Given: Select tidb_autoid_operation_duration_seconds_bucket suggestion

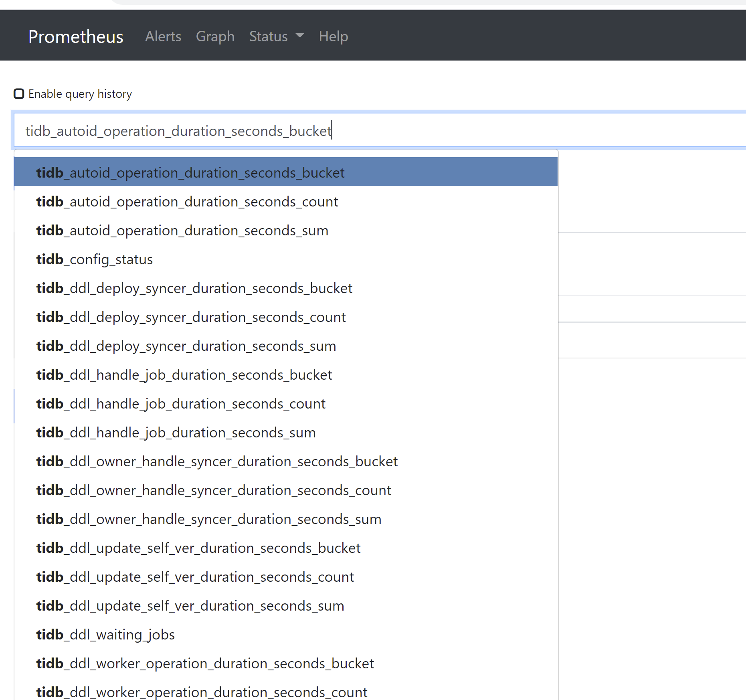Looking at the screenshot, I should [x=286, y=172].
